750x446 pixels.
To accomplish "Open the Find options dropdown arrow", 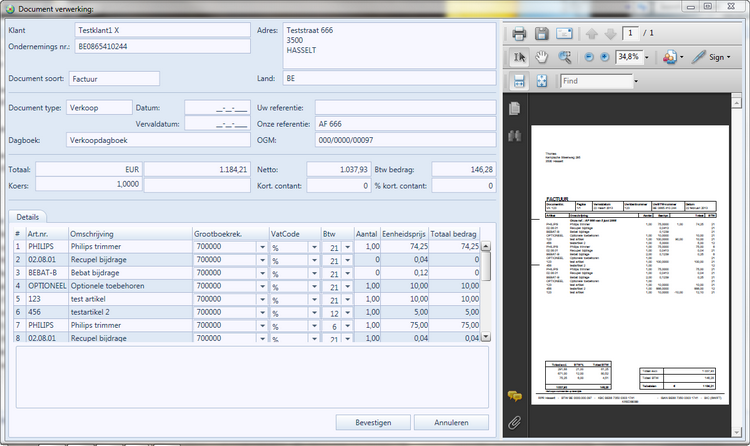I will tap(636, 81).
